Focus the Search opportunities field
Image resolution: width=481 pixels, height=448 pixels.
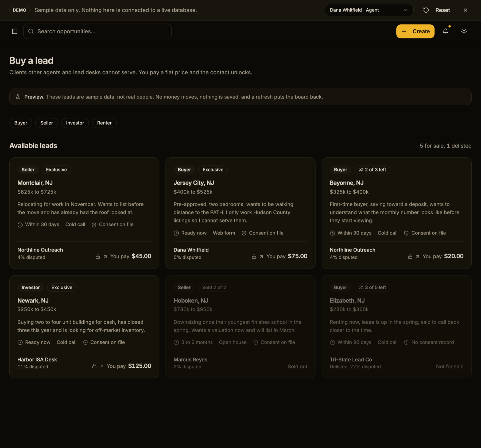(97, 31)
